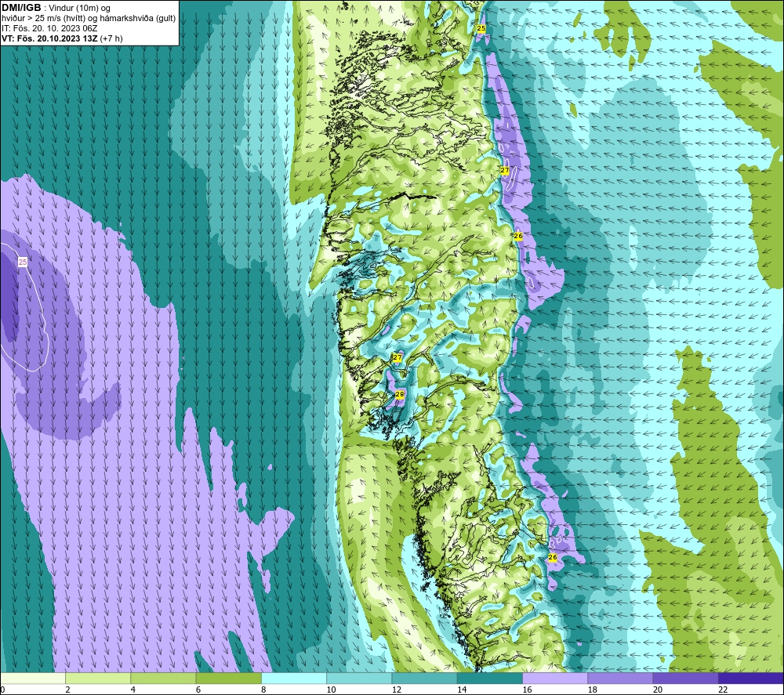
Task: Click the yellow '27' label just above the '28' label
Action: point(397,357)
